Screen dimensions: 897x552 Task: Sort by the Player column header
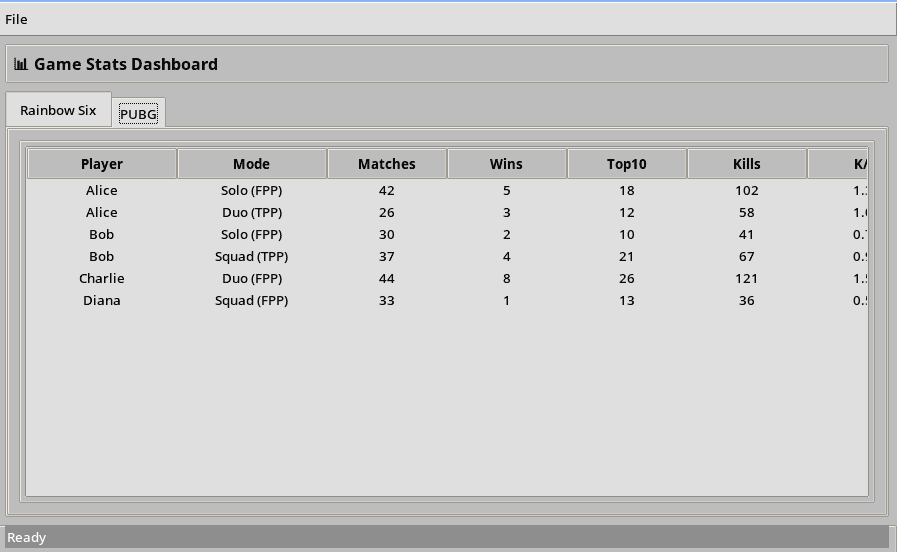[x=102, y=164]
